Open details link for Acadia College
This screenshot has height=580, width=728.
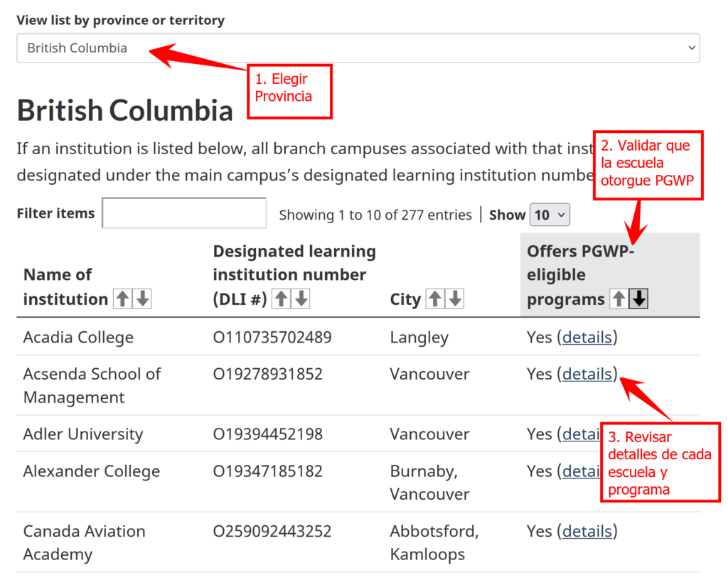tap(587, 337)
